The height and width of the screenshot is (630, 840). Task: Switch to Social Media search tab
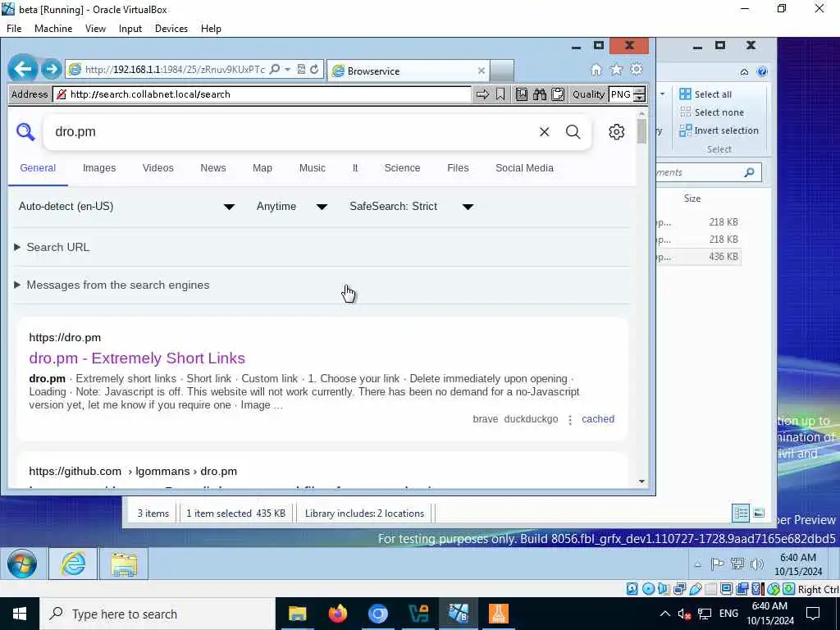[x=524, y=168]
